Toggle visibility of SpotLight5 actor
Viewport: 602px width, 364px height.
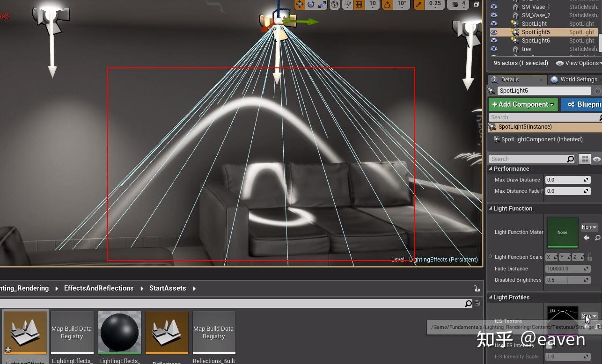pyautogui.click(x=494, y=32)
